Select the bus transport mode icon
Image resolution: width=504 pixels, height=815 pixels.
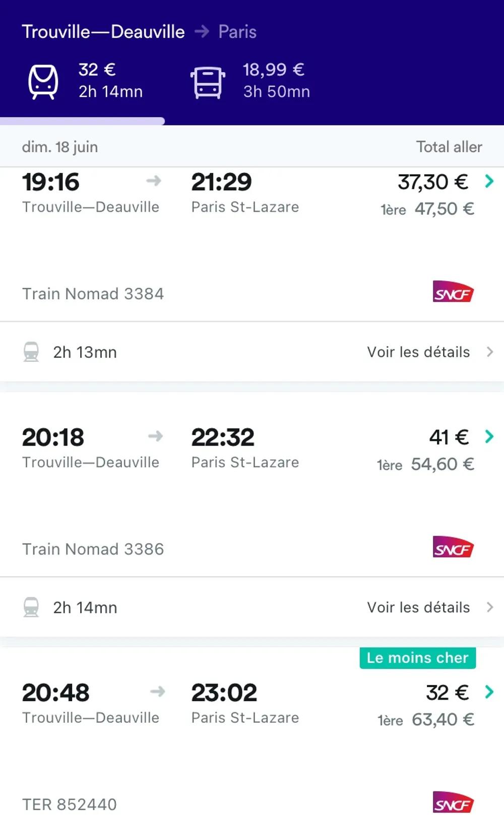(208, 82)
